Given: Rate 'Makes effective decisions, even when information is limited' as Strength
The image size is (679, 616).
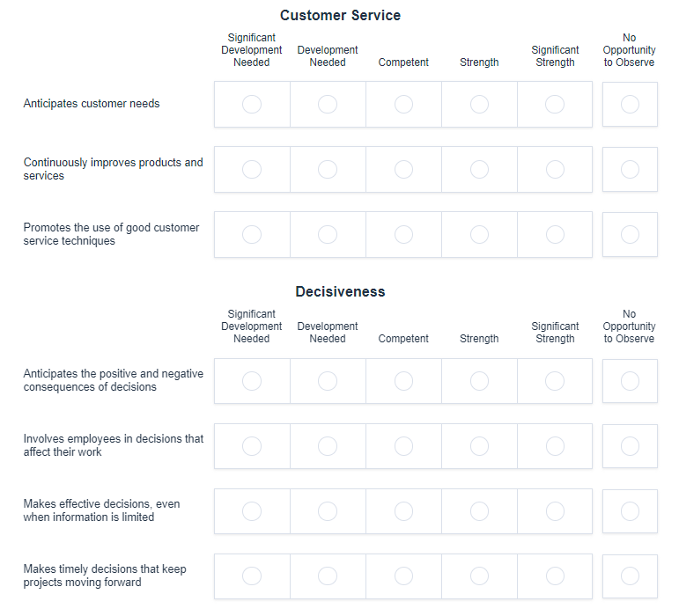Looking at the screenshot, I should click(479, 511).
